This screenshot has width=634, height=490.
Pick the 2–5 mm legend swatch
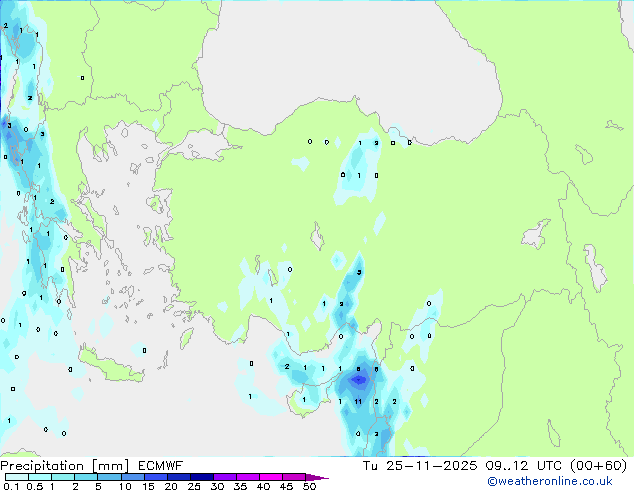pos(86,477)
